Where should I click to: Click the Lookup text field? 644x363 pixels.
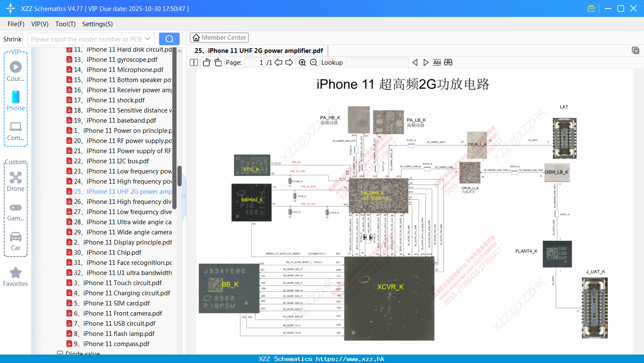click(x=378, y=62)
